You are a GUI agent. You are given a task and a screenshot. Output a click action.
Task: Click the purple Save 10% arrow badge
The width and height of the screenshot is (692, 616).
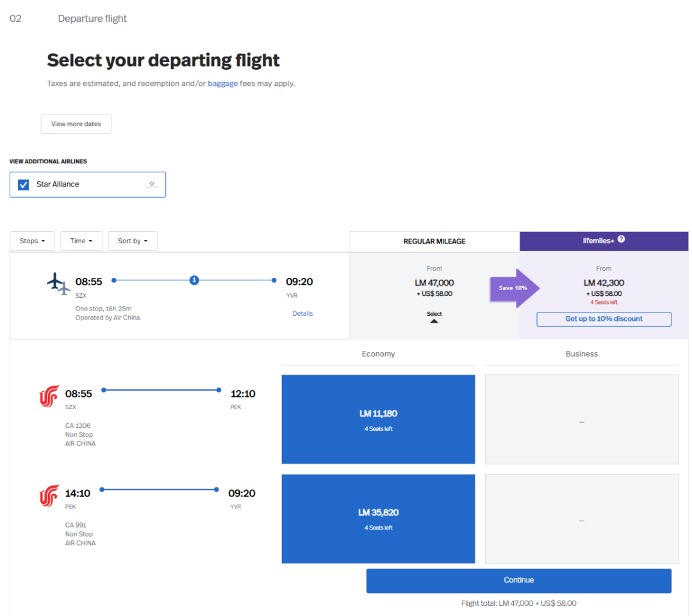[515, 288]
